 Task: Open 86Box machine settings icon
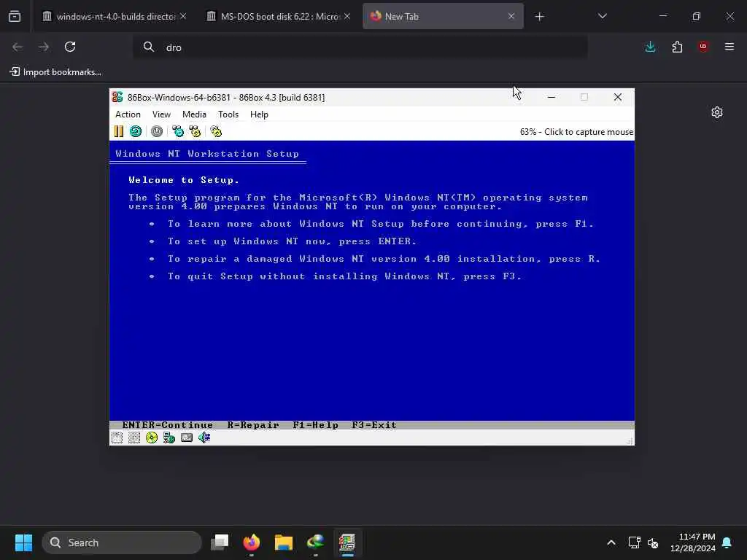coord(216,131)
